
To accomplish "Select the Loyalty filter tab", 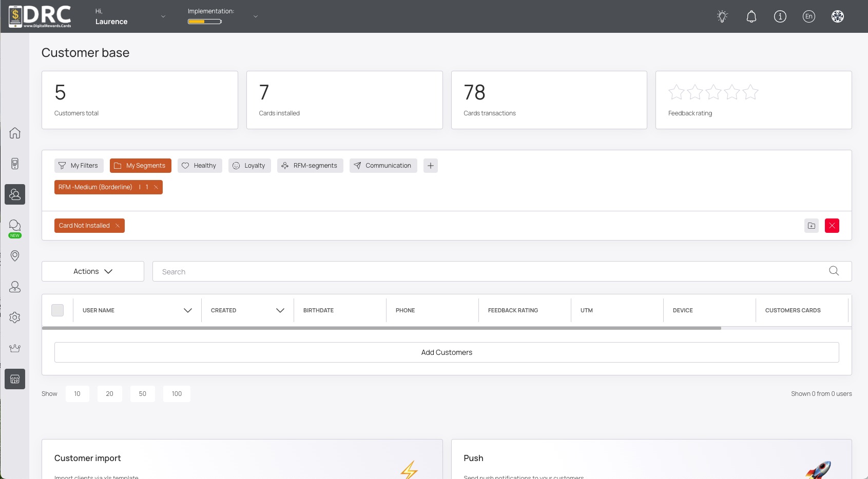I will pos(249,166).
